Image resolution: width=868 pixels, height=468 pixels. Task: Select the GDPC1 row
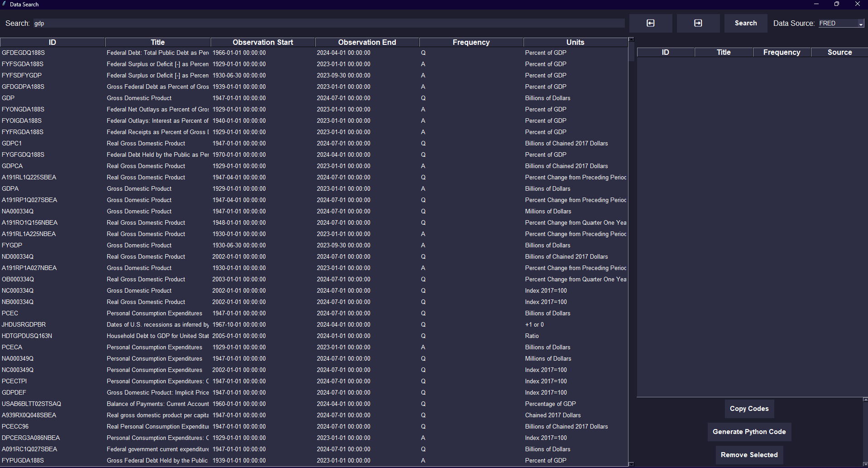tap(314, 144)
